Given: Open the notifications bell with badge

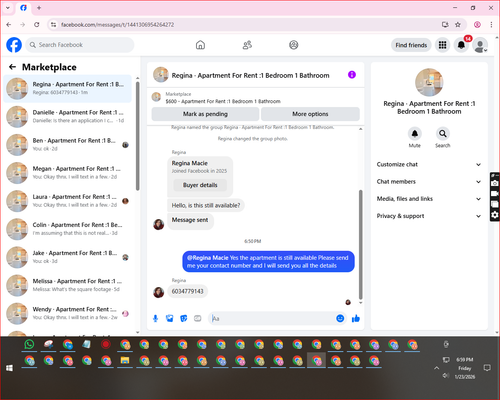Looking at the screenshot, I should pyautogui.click(x=461, y=45).
